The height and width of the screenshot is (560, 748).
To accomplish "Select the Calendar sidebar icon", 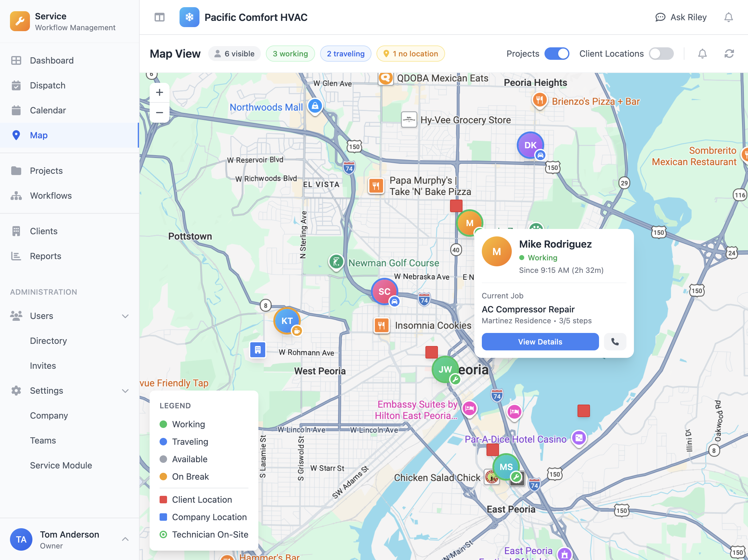I will pos(16,110).
